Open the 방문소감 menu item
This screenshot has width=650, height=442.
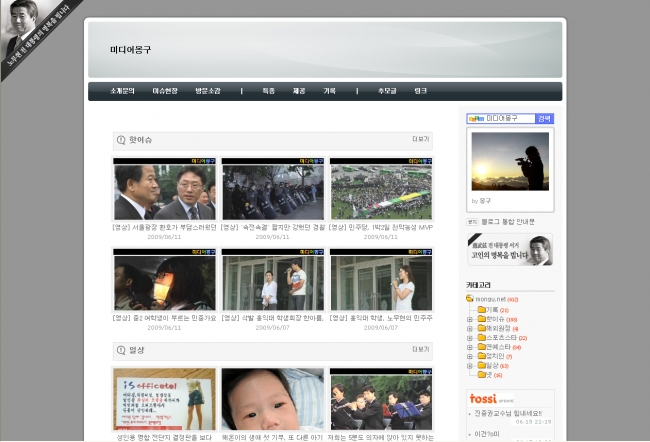coord(208,91)
